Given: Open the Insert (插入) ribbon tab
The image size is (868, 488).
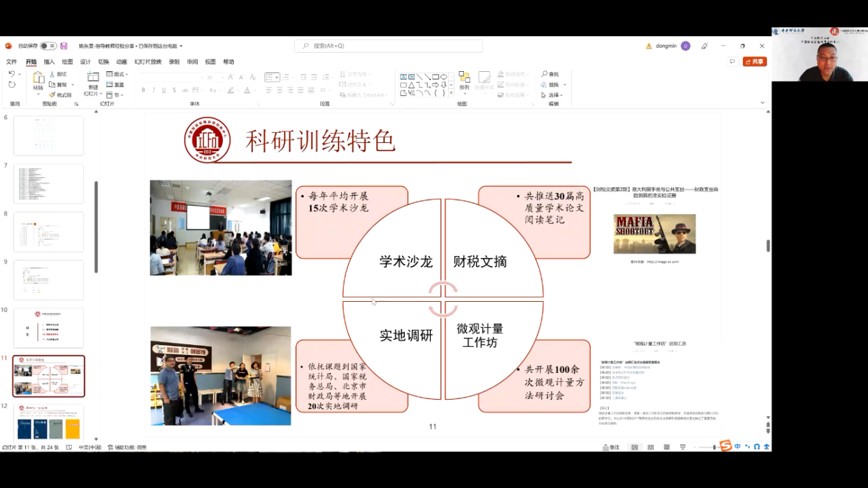Looking at the screenshot, I should (x=49, y=62).
